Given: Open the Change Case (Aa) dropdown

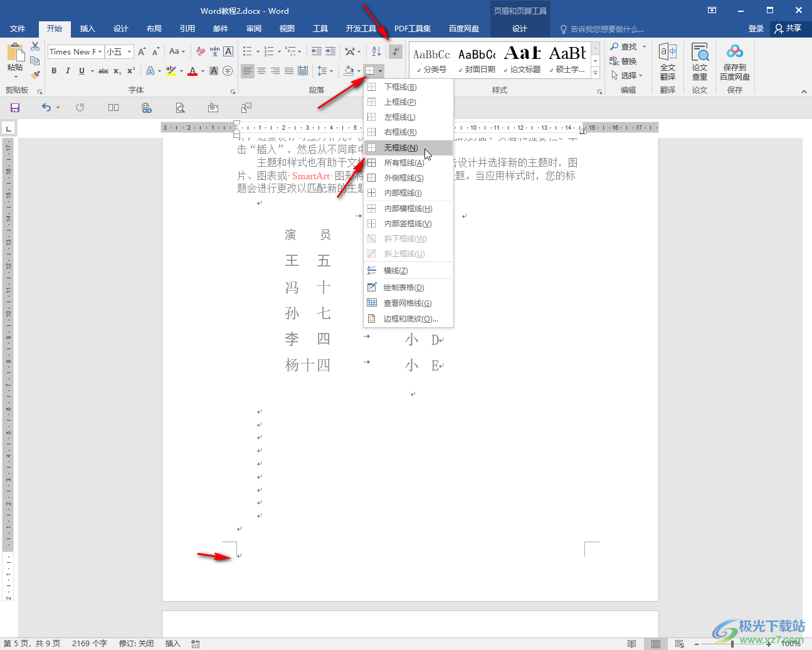Looking at the screenshot, I should (177, 51).
